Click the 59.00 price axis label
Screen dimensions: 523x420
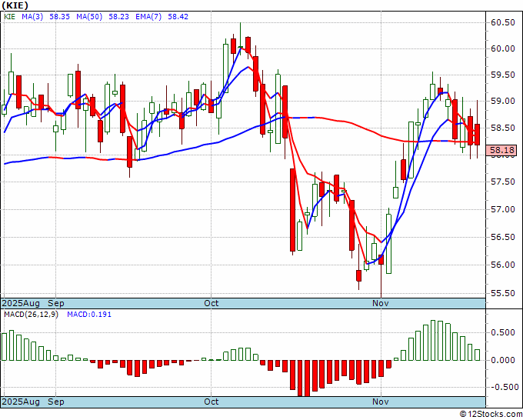[503, 101]
